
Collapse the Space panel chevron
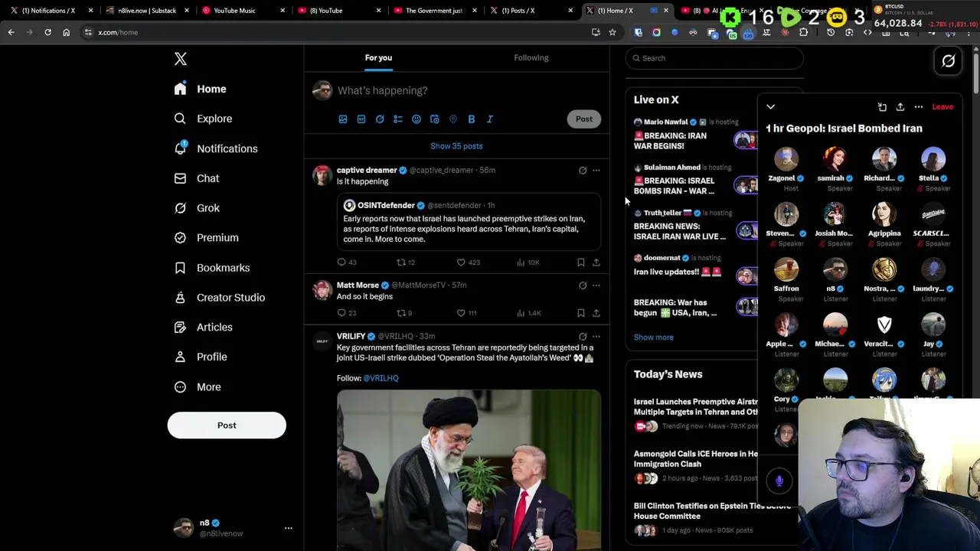pyautogui.click(x=770, y=107)
